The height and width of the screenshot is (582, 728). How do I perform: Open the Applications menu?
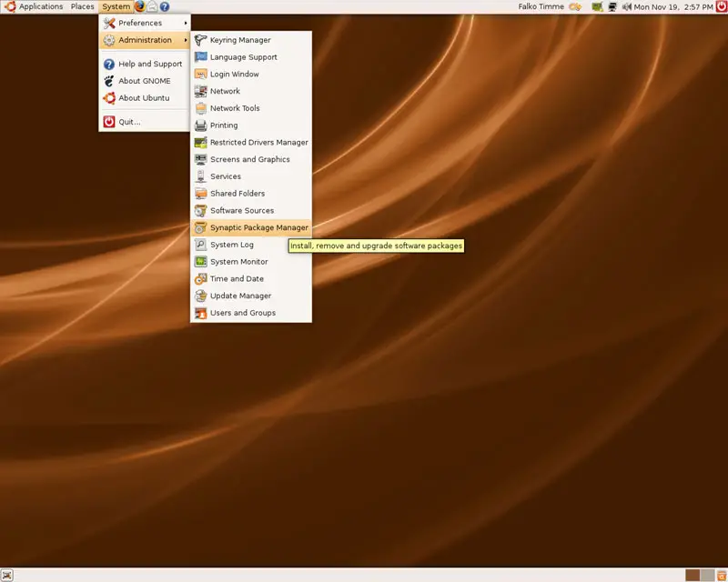coord(41,6)
